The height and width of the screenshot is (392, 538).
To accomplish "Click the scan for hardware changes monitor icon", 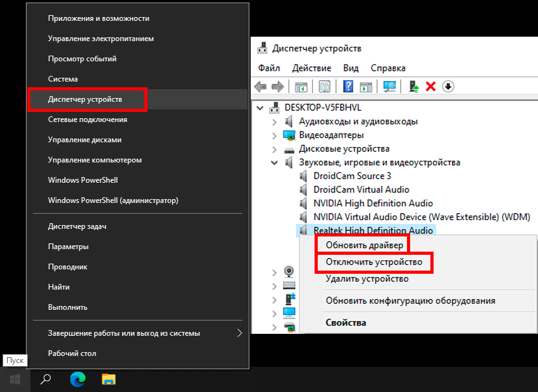I will [390, 87].
